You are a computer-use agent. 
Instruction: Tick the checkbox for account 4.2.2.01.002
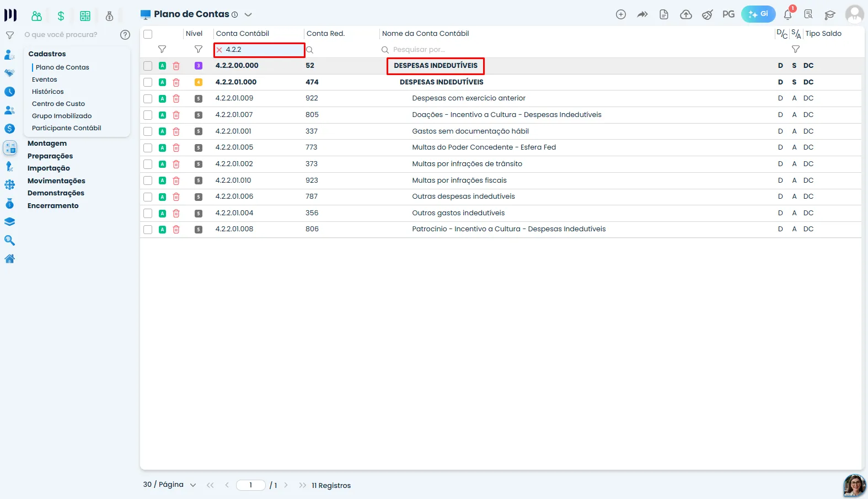[148, 164]
